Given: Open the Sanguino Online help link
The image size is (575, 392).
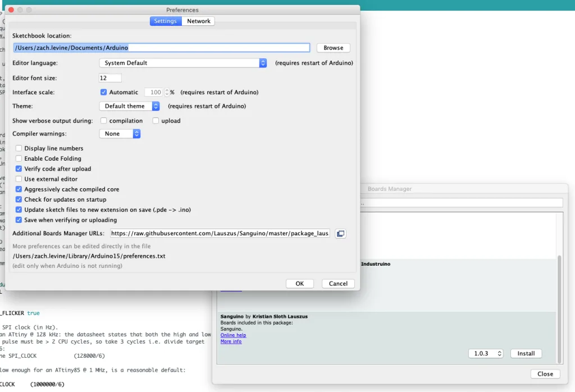Looking at the screenshot, I should tap(233, 335).
